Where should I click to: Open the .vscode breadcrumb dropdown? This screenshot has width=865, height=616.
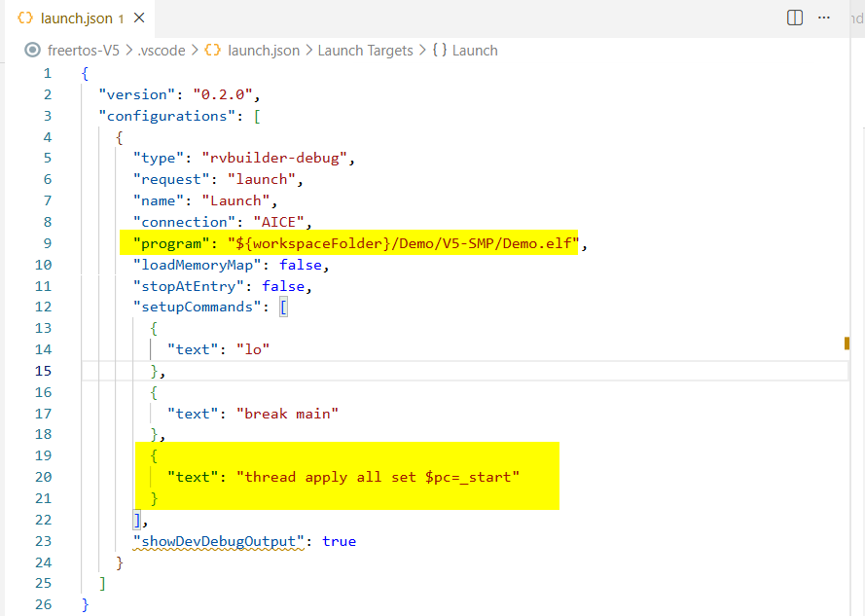(x=164, y=50)
